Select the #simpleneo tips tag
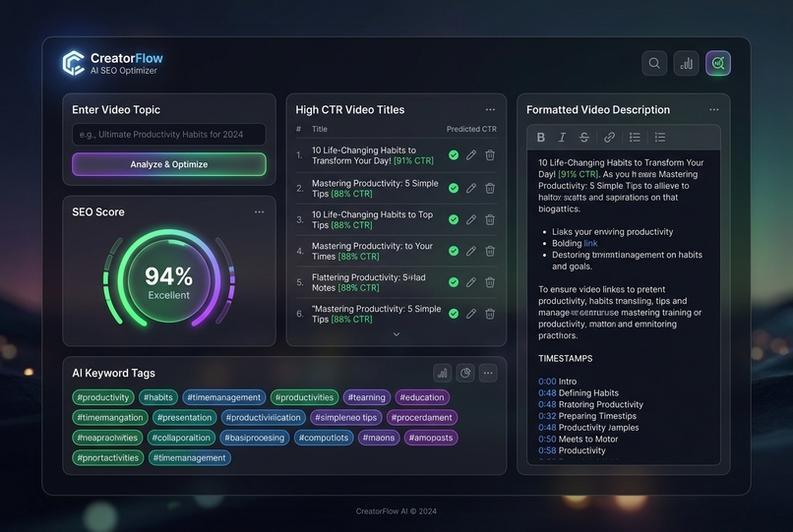The image size is (793, 532). pos(346,418)
